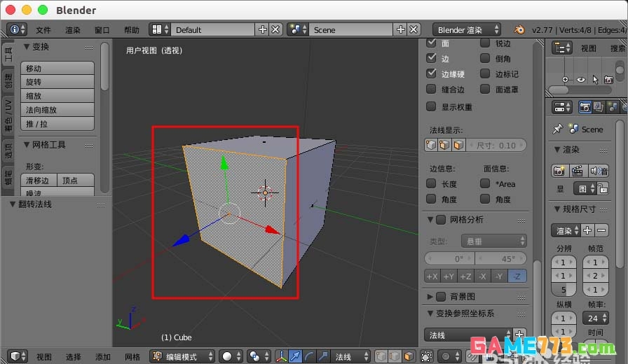Open the 添加 menu in 3D view header
The width and height of the screenshot is (628, 364).
pos(103,356)
